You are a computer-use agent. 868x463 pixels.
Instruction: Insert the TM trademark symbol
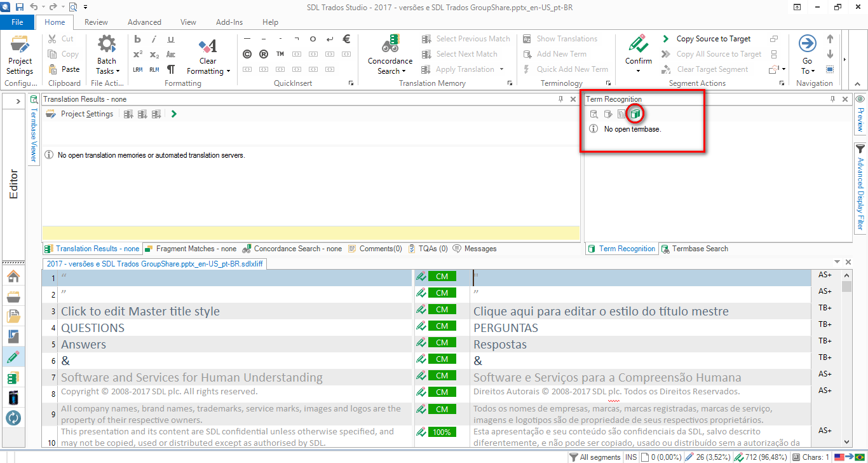[280, 54]
